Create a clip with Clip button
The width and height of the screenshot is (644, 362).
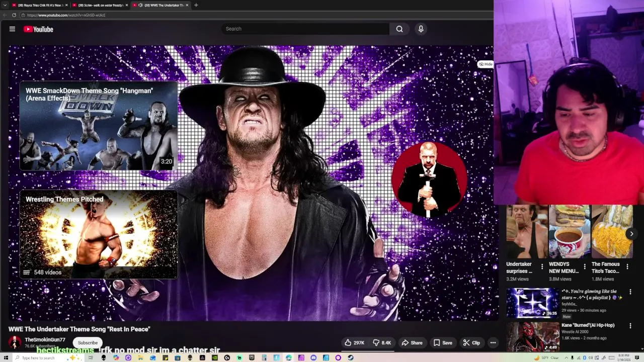point(471,343)
